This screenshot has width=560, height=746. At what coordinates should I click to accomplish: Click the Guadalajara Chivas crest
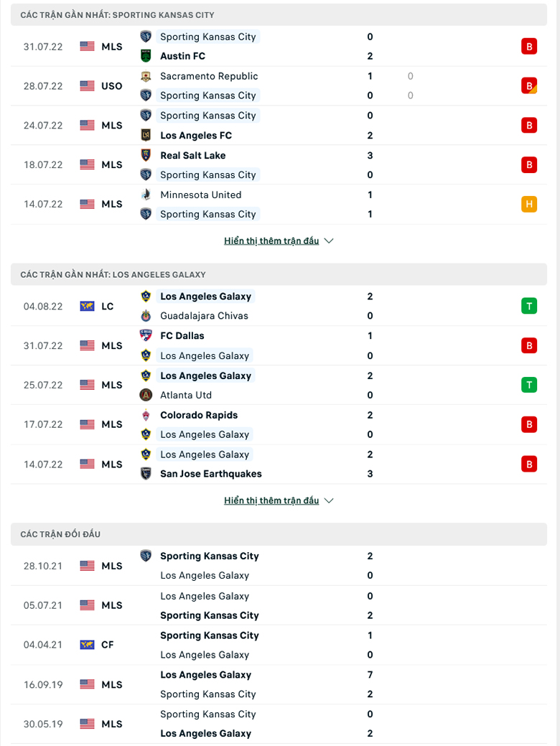coord(146,315)
